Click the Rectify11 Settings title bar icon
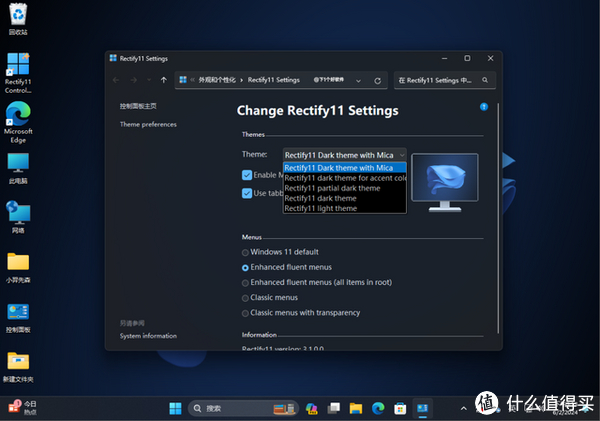The height and width of the screenshot is (421, 600). [x=113, y=58]
